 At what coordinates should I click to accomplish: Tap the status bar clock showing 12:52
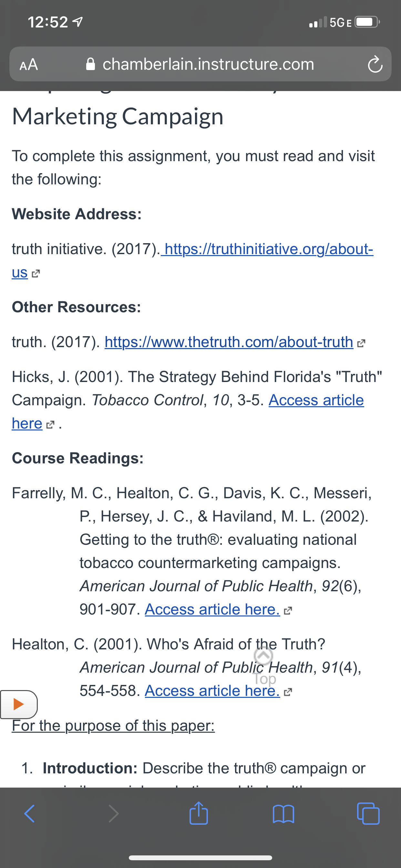pyautogui.click(x=48, y=22)
